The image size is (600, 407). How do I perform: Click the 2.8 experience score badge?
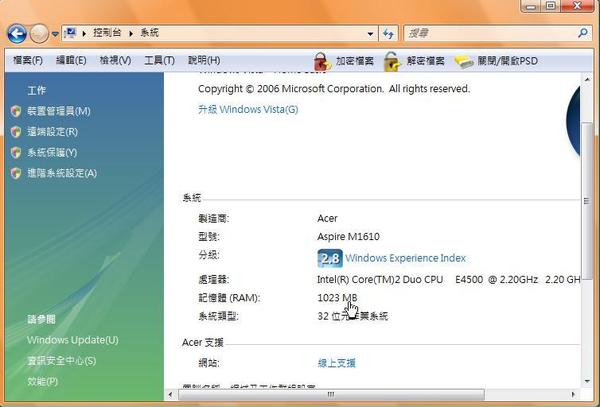(x=330, y=259)
